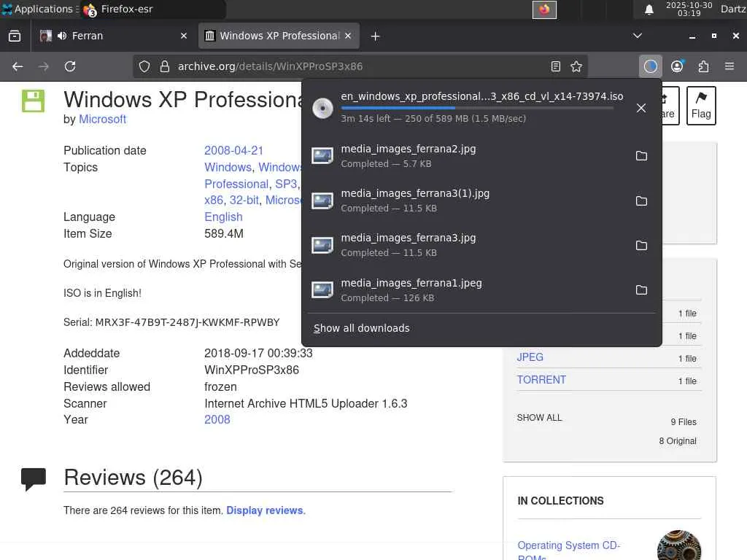Click the panel clock date
The image size is (747, 560).
pyautogui.click(x=689, y=9)
